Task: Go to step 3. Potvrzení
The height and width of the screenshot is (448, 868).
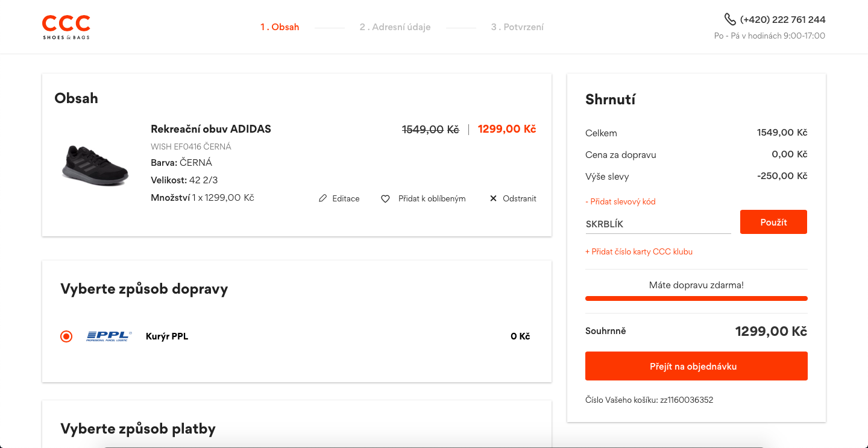Action: tap(517, 27)
